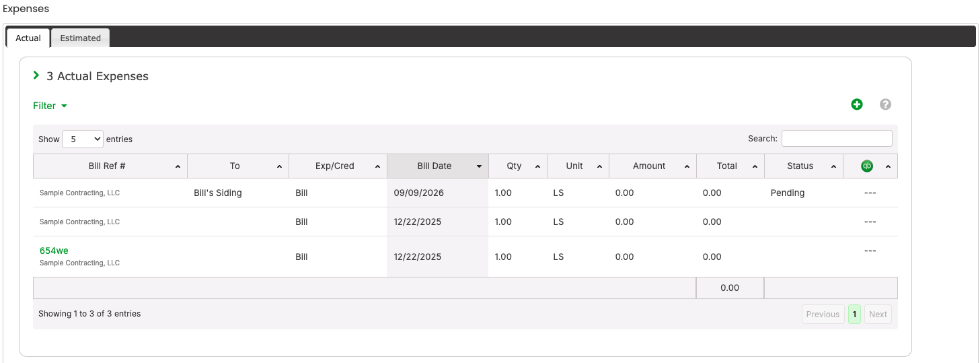980x363 pixels.
Task: Click into the Search input field
Action: click(x=837, y=138)
